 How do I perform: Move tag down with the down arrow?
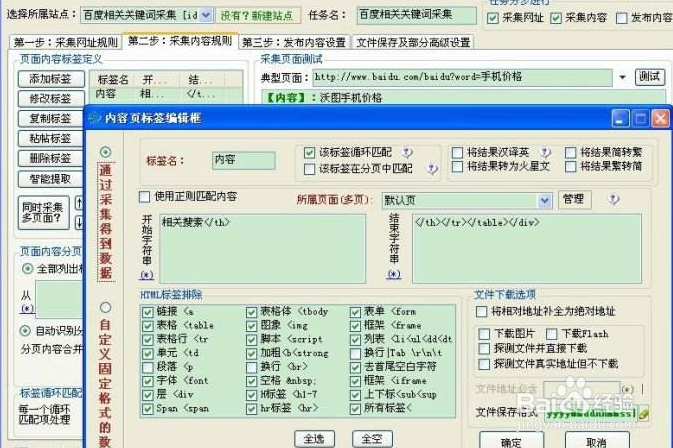pos(79,222)
